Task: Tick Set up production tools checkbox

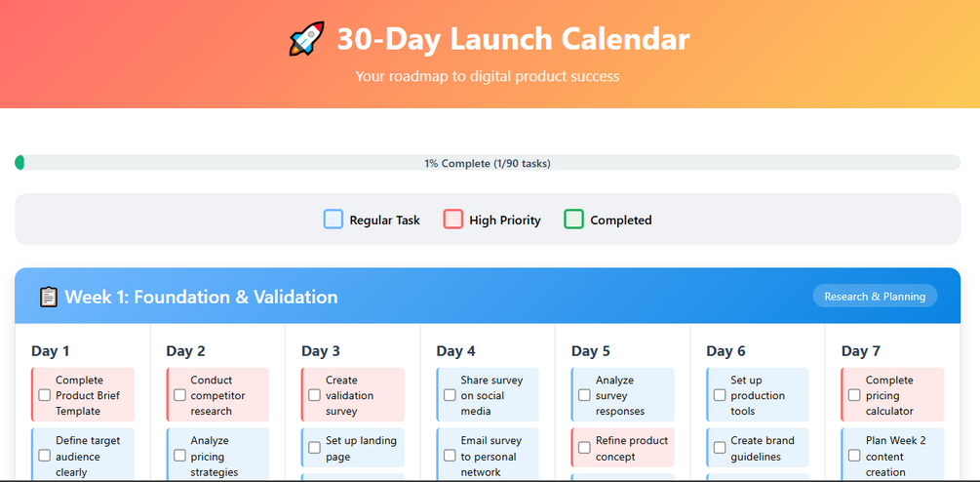Action: 720,395
